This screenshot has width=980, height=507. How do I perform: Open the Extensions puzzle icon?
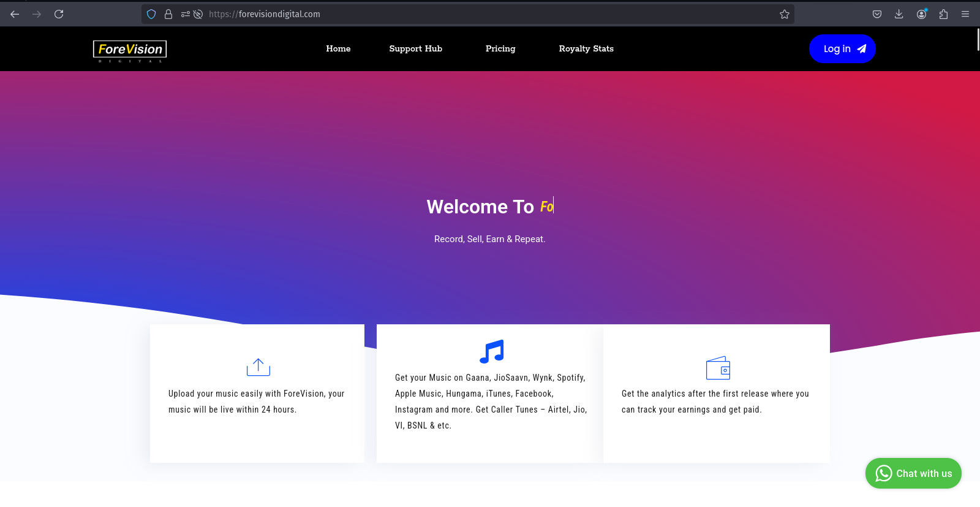(943, 14)
